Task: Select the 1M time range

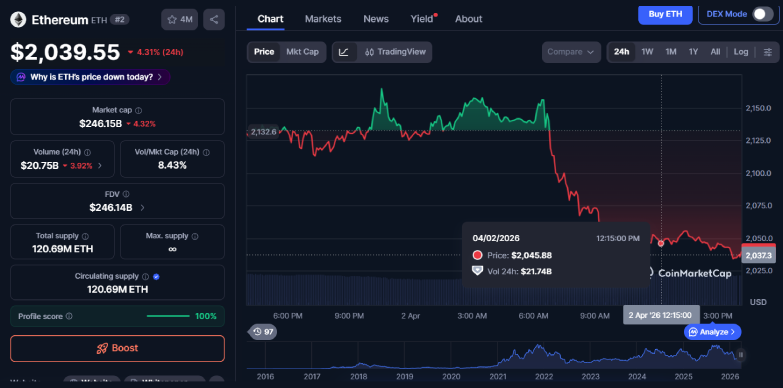Action: [x=671, y=52]
